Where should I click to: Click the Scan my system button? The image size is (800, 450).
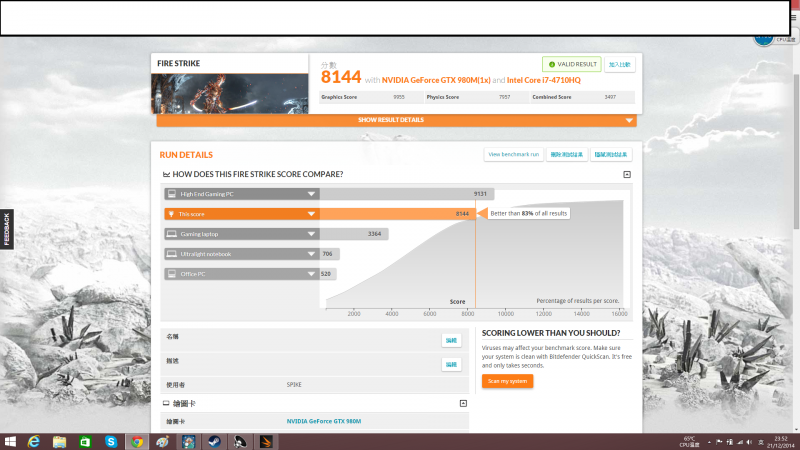(x=507, y=381)
